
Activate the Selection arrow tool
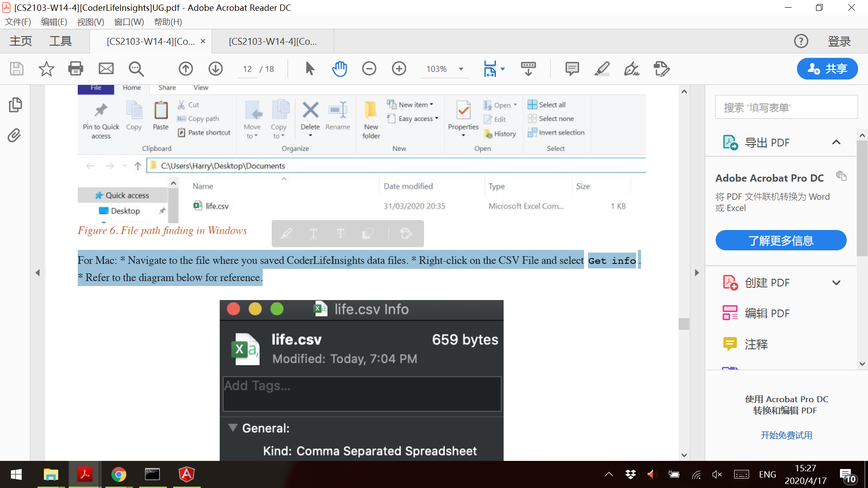(310, 69)
